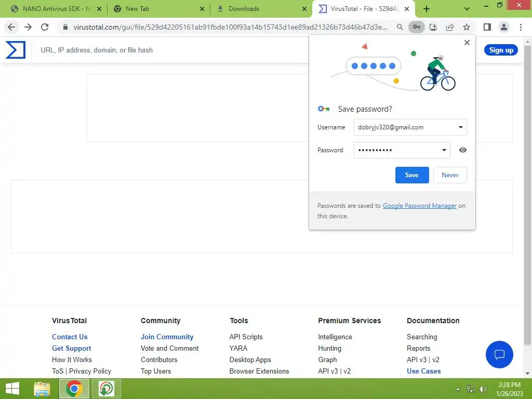Go back to previous page
This screenshot has height=399, width=532.
pos(11,27)
